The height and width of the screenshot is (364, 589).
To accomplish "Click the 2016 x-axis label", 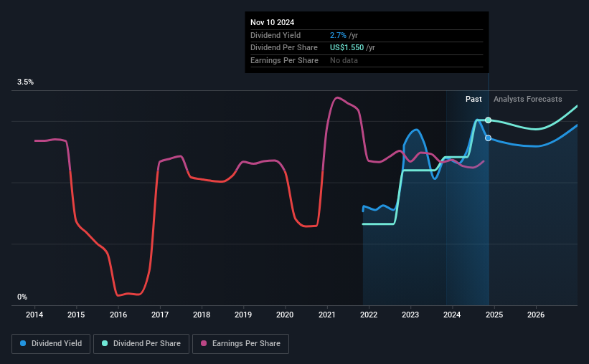I will coord(118,315).
